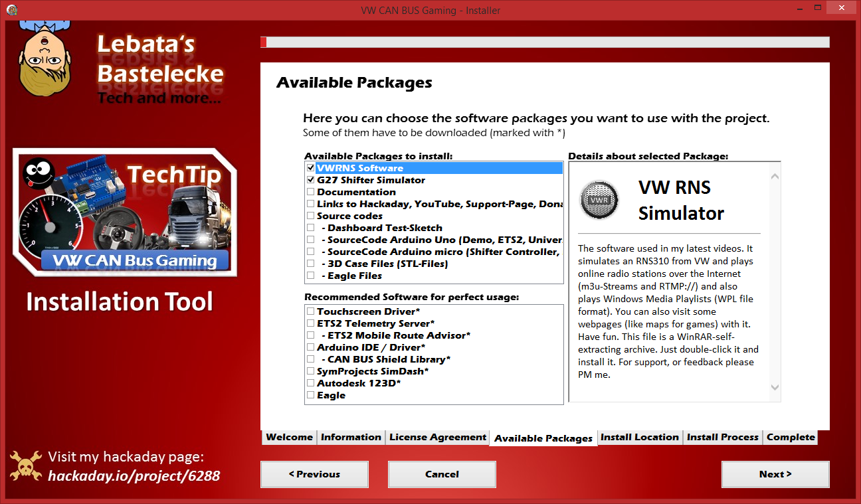The height and width of the screenshot is (504, 861).
Task: Tick the Arduino IDE / Driver* checkbox
Action: click(310, 347)
